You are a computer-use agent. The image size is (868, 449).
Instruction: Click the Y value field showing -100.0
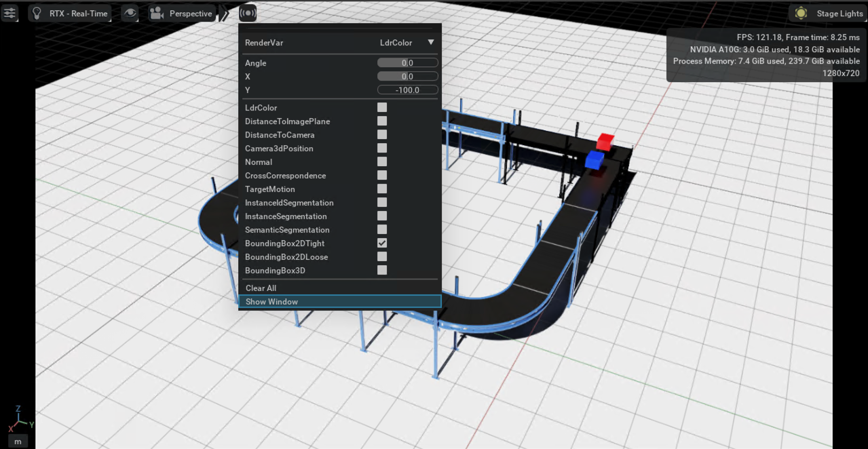407,90
